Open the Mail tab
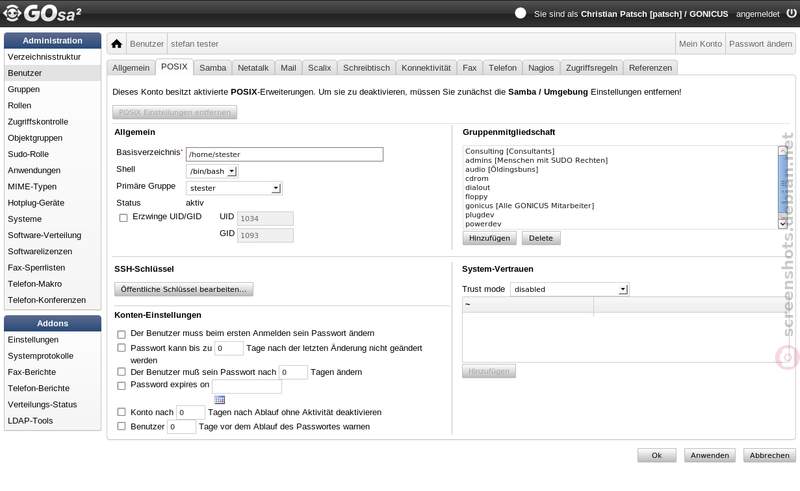Image resolution: width=800 pixels, height=491 pixels. (288, 68)
